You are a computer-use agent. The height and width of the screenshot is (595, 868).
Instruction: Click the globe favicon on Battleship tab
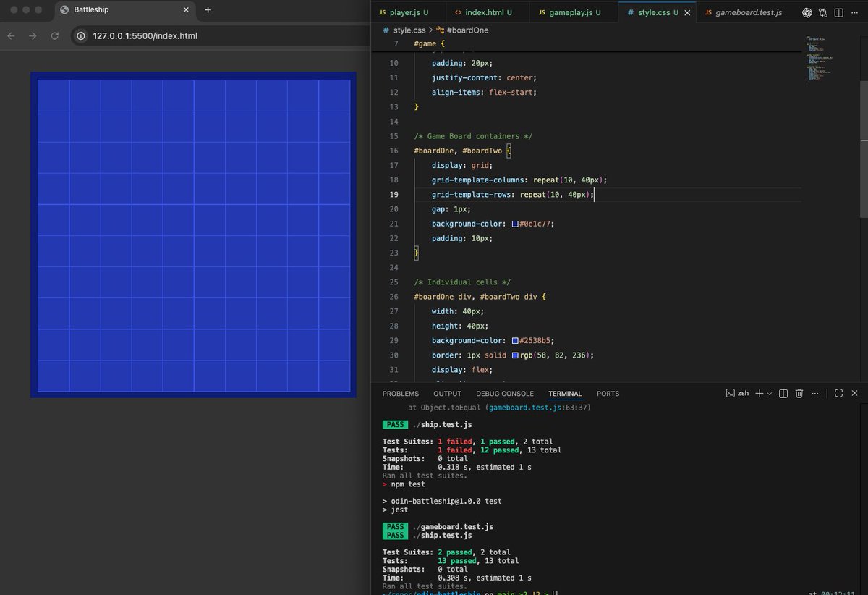[x=64, y=10]
